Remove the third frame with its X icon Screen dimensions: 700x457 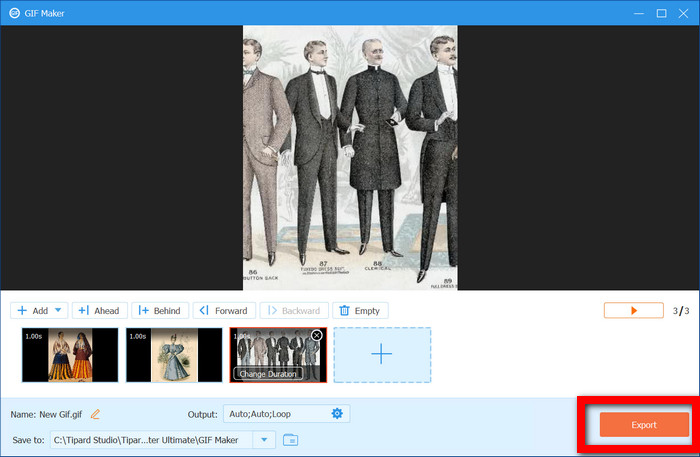317,335
